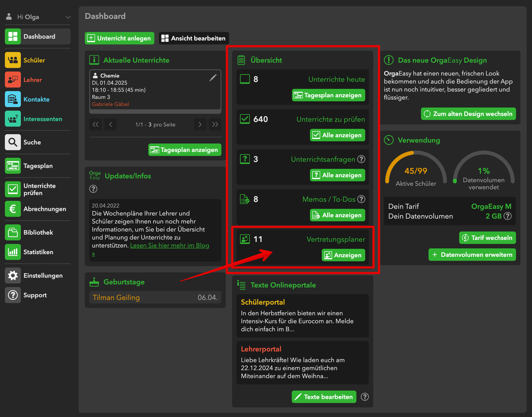This screenshot has width=532, height=417.
Task: Open the Dashboard sidebar item
Action: pyautogui.click(x=38, y=36)
